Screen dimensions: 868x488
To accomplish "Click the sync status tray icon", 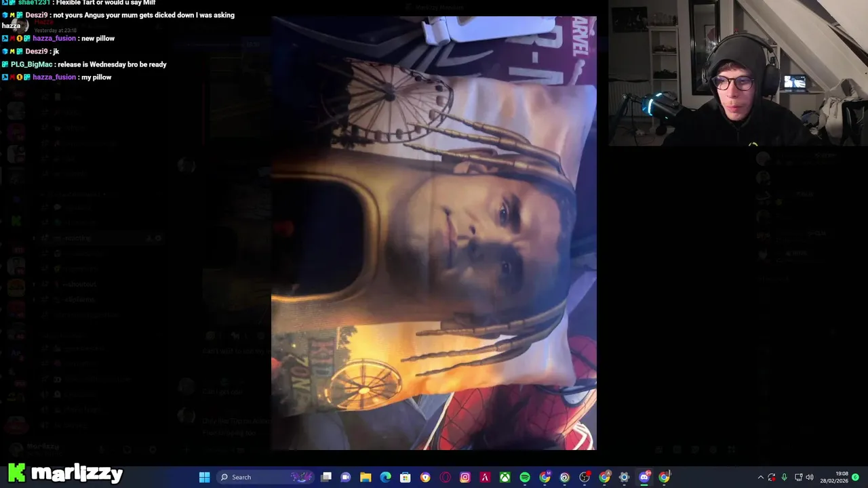I will coord(772,477).
